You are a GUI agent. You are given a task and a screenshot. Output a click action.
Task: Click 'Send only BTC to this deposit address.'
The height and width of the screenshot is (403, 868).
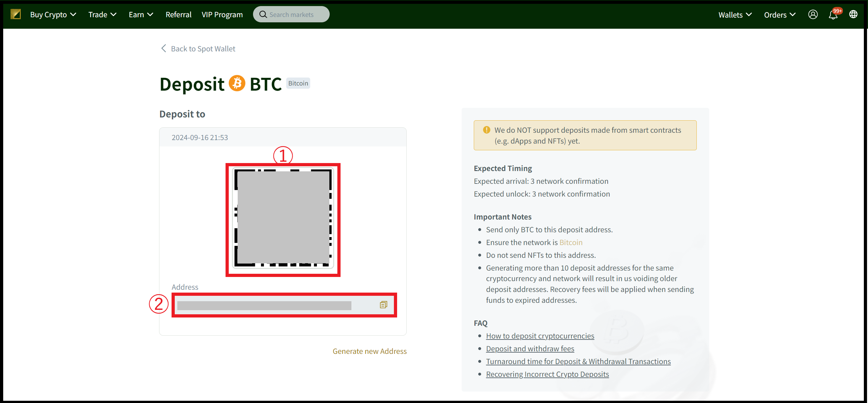[549, 230]
